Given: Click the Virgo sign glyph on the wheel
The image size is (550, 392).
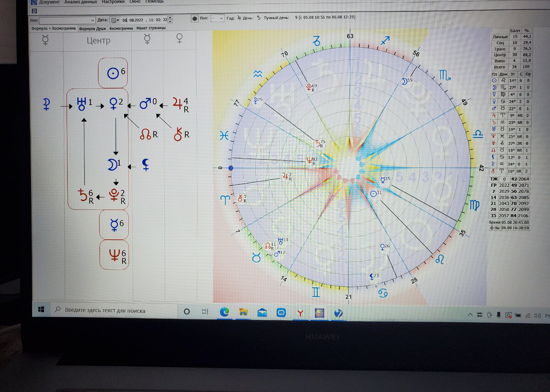Looking at the screenshot, I should pos(475,205).
